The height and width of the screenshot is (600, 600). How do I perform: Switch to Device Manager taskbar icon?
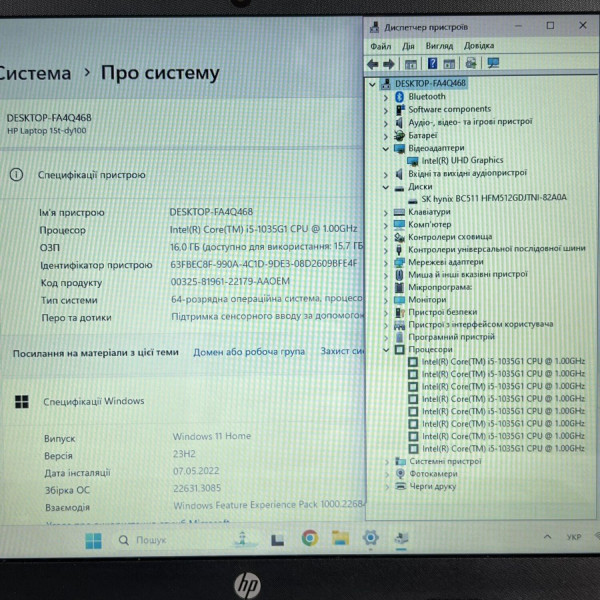(401, 538)
